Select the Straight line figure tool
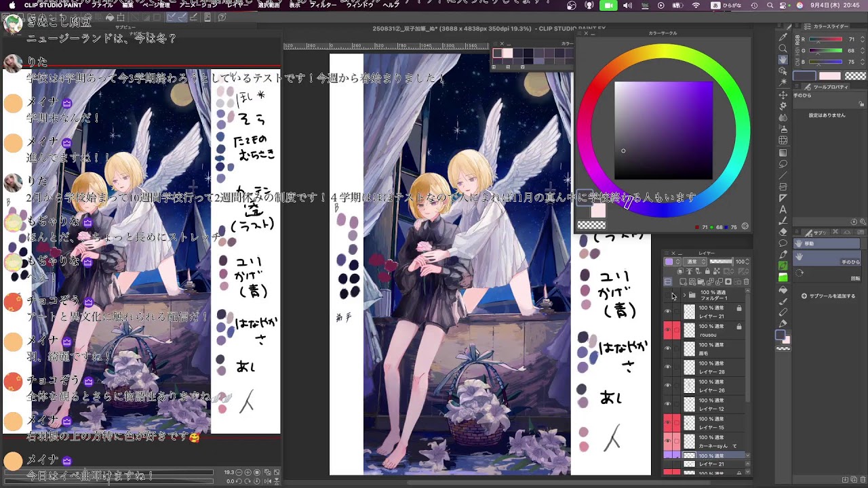Viewport: 868px width, 488px height. point(783,175)
